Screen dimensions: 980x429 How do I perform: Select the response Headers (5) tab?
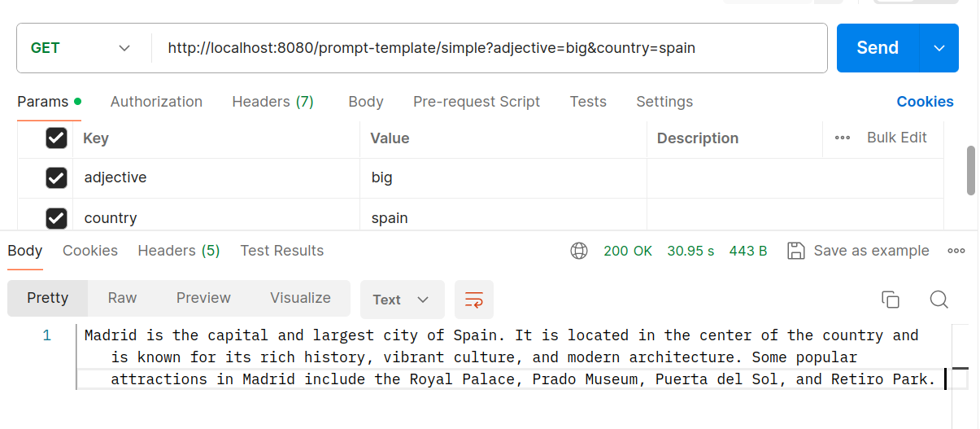point(179,251)
